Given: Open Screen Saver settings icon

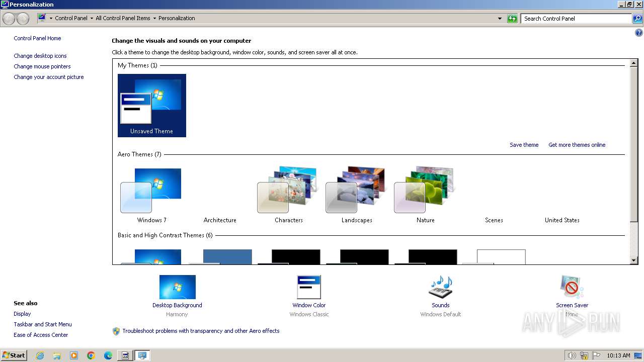Looking at the screenshot, I should click(x=572, y=287).
